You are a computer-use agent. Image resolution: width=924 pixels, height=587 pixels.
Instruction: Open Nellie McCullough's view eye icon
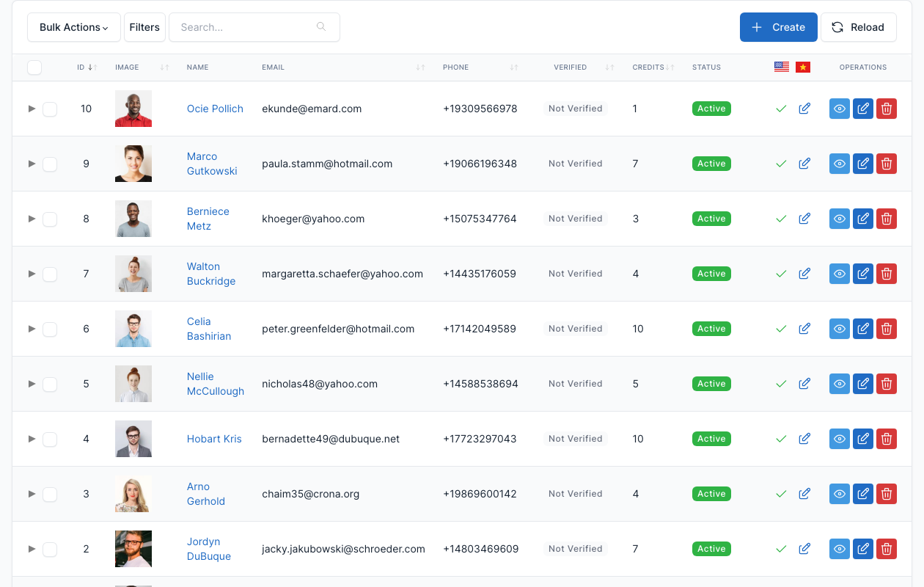[x=840, y=384]
